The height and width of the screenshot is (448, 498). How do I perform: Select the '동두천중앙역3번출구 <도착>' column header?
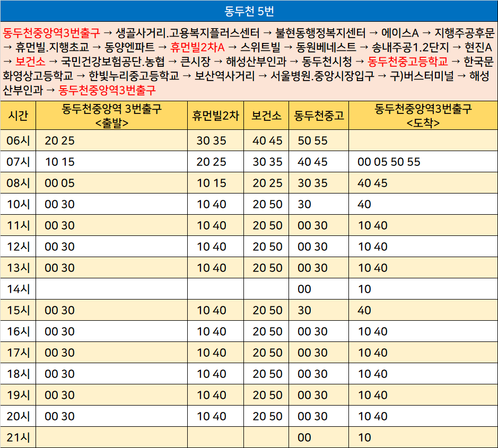tap(423, 115)
